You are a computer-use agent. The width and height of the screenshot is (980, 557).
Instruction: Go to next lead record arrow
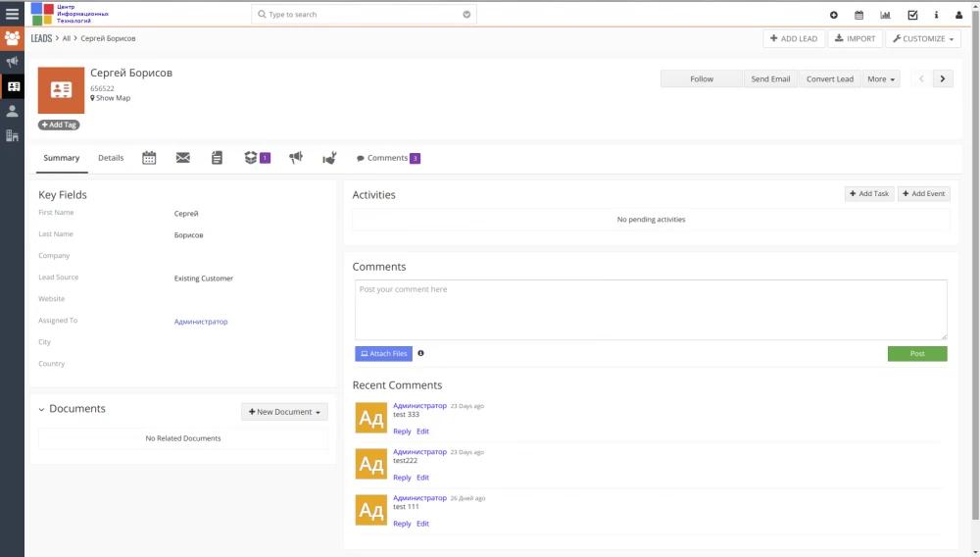[x=943, y=78]
